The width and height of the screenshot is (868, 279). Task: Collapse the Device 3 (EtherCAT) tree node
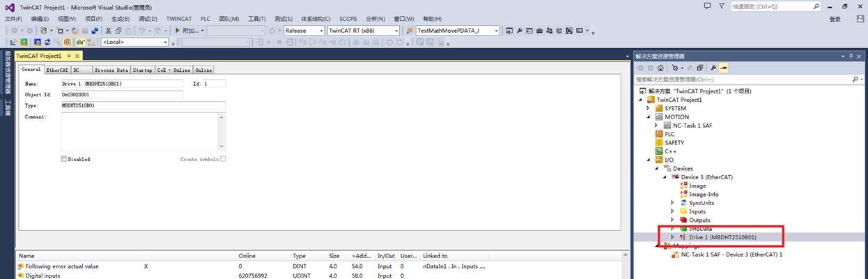pos(665,177)
